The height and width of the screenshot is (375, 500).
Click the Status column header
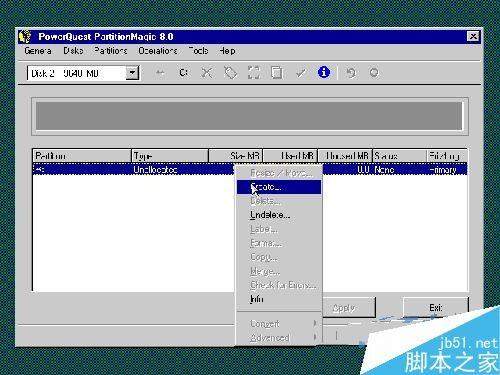(399, 156)
